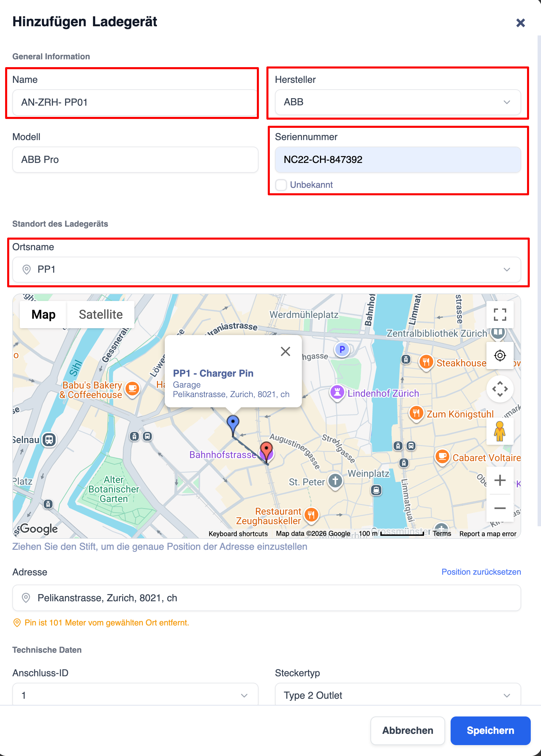This screenshot has height=756, width=541.
Task: Open the Hersteller dropdown
Action: (398, 102)
